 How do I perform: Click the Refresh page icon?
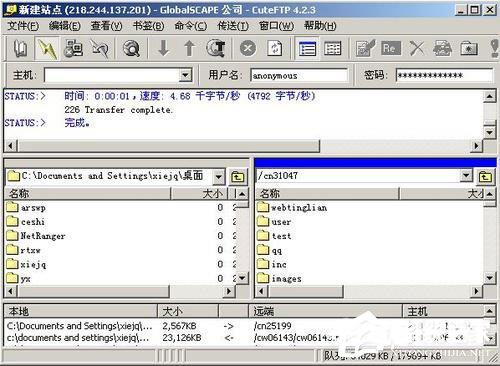click(275, 49)
